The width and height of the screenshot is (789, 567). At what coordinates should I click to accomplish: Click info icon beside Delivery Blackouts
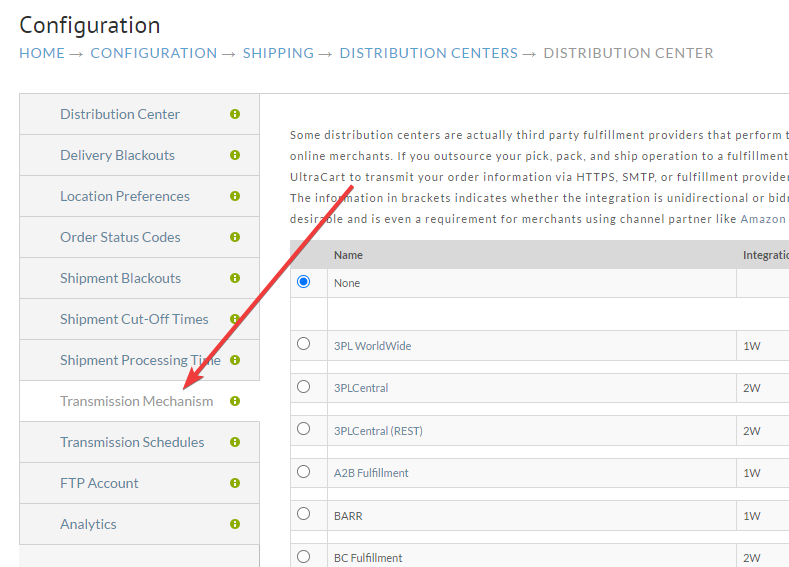tap(235, 155)
